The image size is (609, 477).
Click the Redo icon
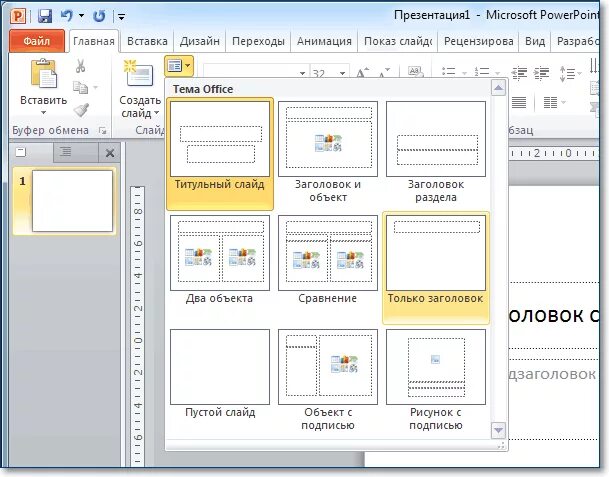coord(99,16)
